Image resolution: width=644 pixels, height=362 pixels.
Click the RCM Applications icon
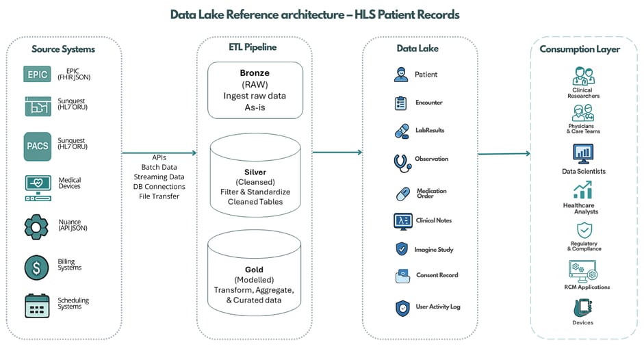click(x=583, y=271)
